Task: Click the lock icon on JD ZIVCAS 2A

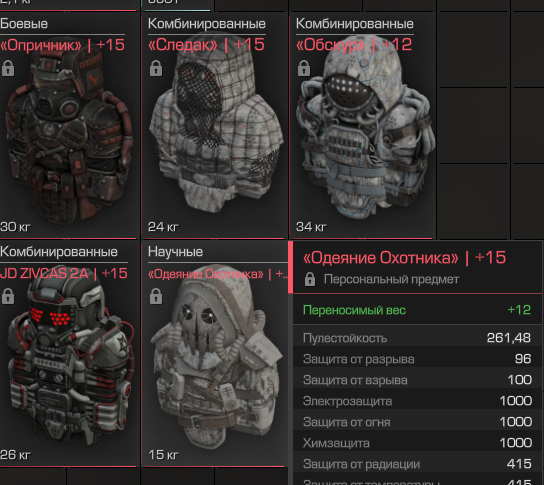Action: (x=8, y=296)
